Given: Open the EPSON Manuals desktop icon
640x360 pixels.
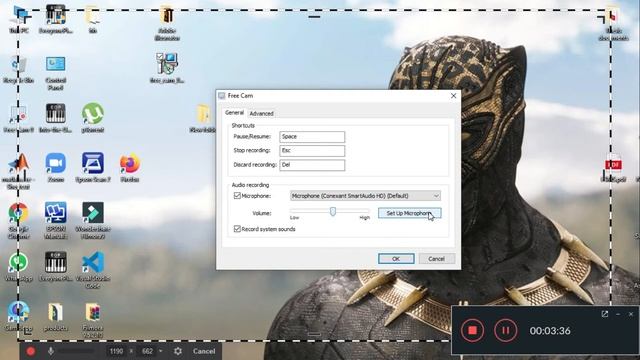Looking at the screenshot, I should (56, 220).
